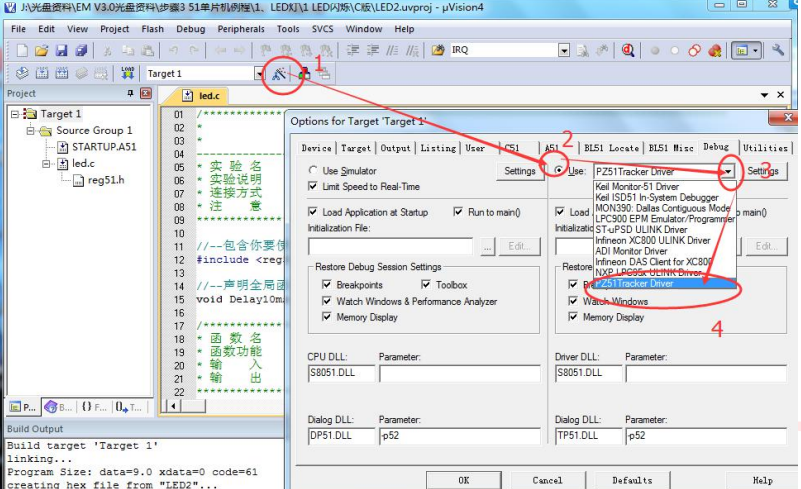The height and width of the screenshot is (489, 801).
Task: Click OK in Options dialog
Action: point(464,480)
